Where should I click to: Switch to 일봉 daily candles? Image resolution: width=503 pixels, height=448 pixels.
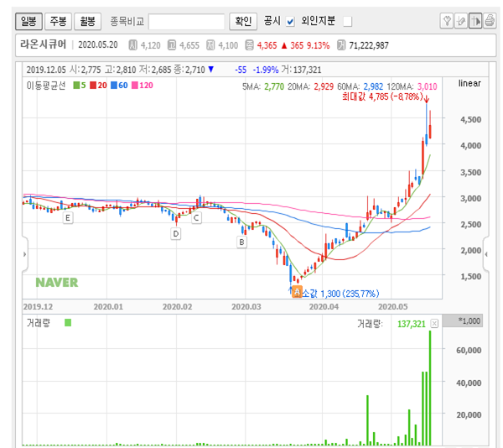click(x=29, y=22)
